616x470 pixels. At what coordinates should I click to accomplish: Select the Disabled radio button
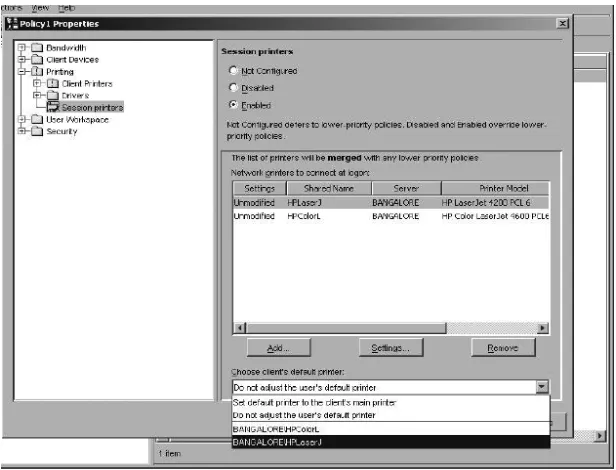[233, 87]
